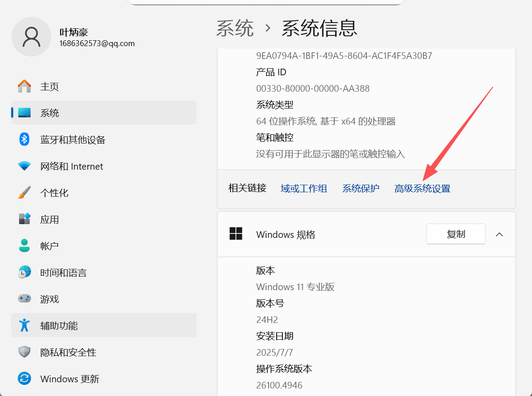Open 域或工作组 domain settings
The image size is (532, 396).
click(304, 188)
